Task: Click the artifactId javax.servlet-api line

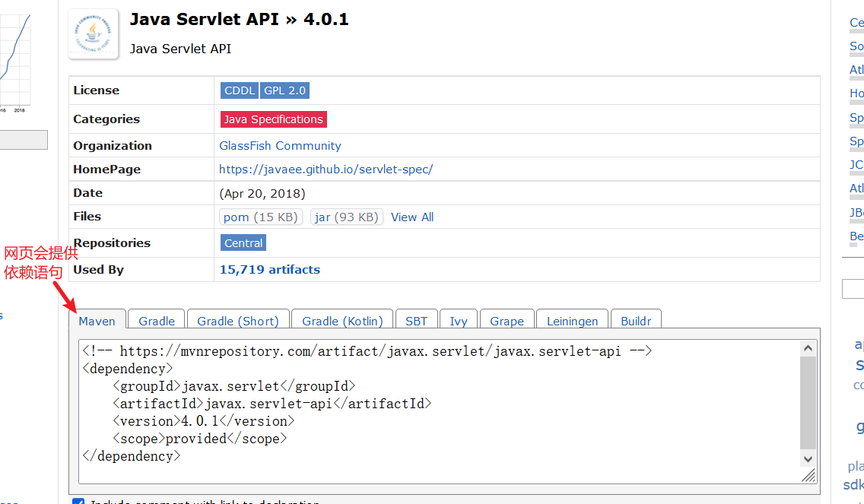Action: [x=272, y=403]
